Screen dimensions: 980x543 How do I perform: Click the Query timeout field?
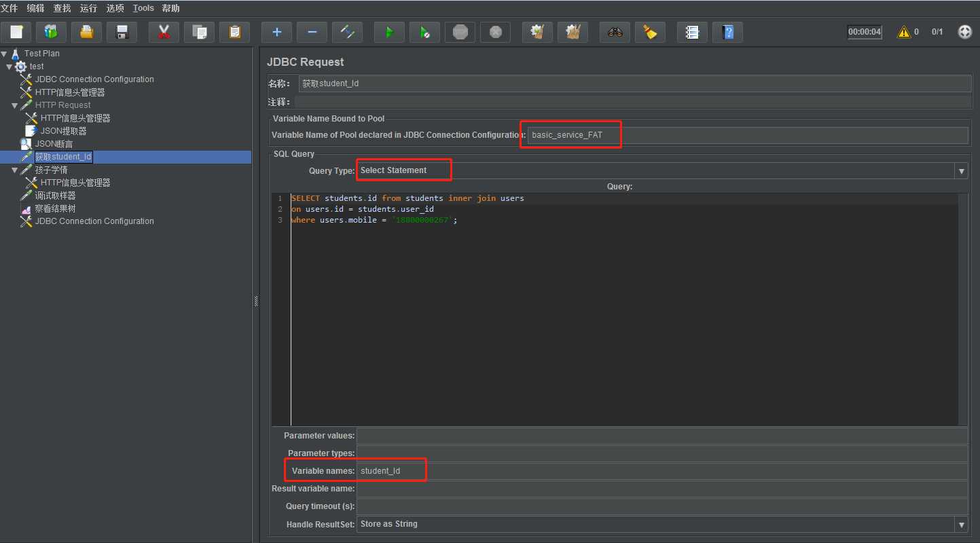coord(662,506)
